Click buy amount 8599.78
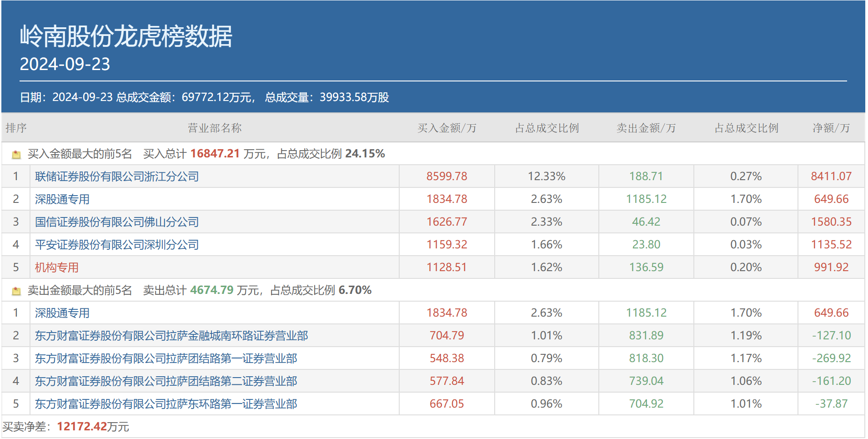The width and height of the screenshot is (868, 439). click(447, 177)
